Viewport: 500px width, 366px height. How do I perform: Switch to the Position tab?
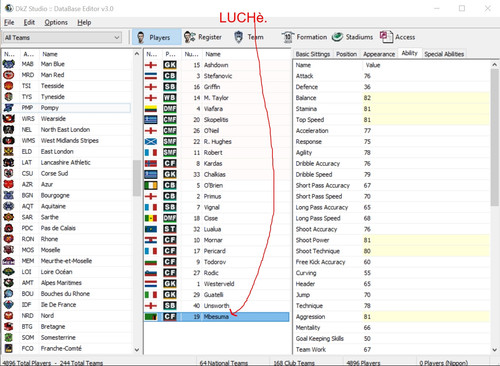tap(346, 54)
